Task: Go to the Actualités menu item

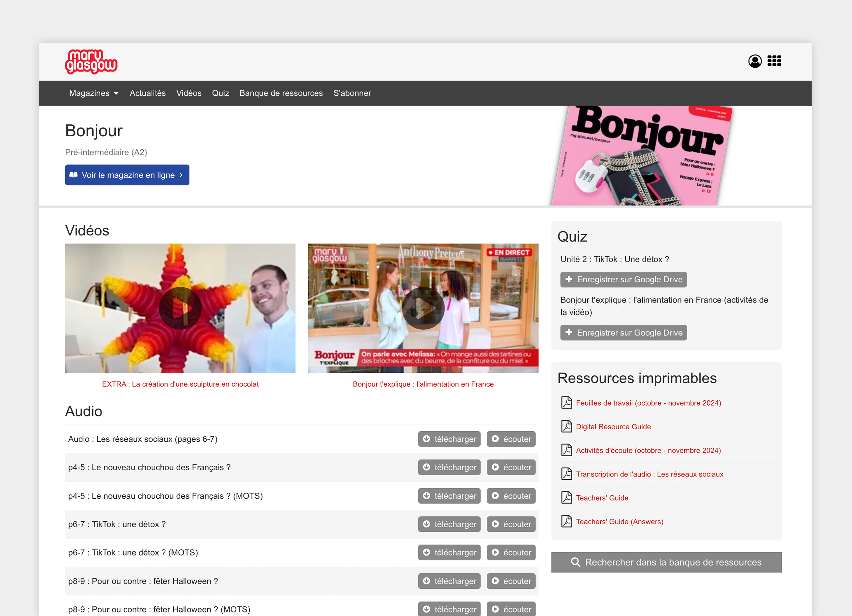Action: tap(147, 93)
